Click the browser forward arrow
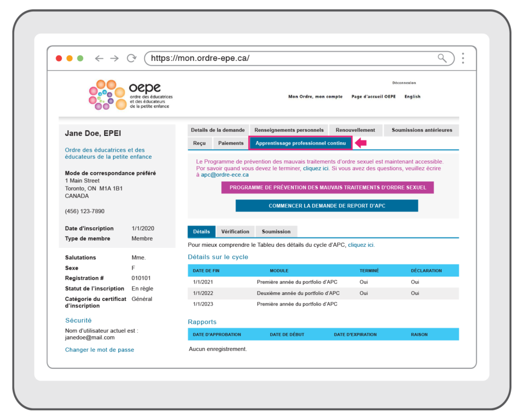Image resolution: width=523 pixels, height=420 pixels. pyautogui.click(x=114, y=58)
